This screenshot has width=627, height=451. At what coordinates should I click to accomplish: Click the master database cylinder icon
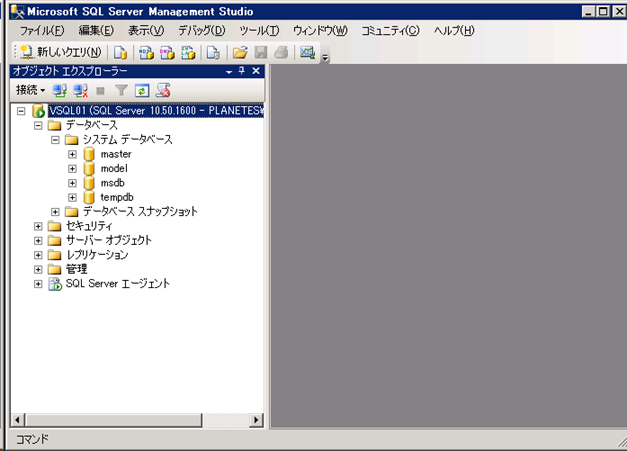(x=89, y=154)
